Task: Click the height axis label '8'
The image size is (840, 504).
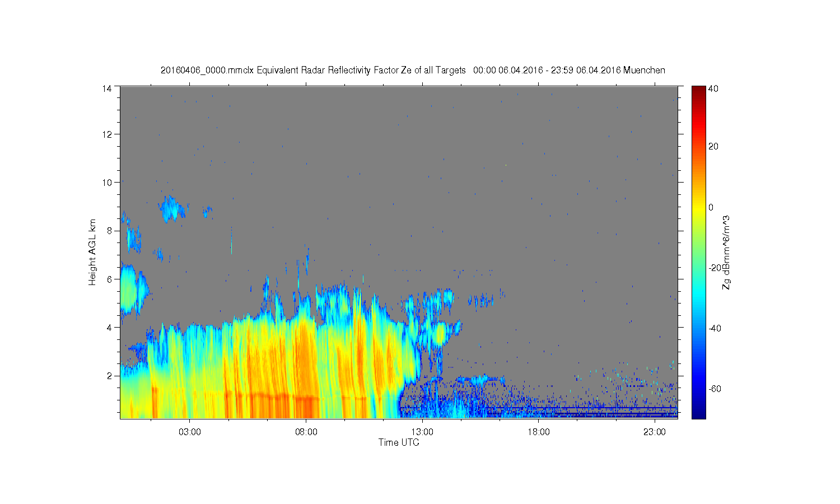Action: [110, 231]
